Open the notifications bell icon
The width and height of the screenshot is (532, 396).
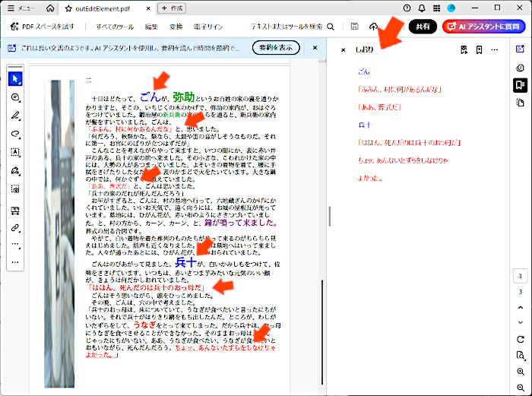pos(422,8)
